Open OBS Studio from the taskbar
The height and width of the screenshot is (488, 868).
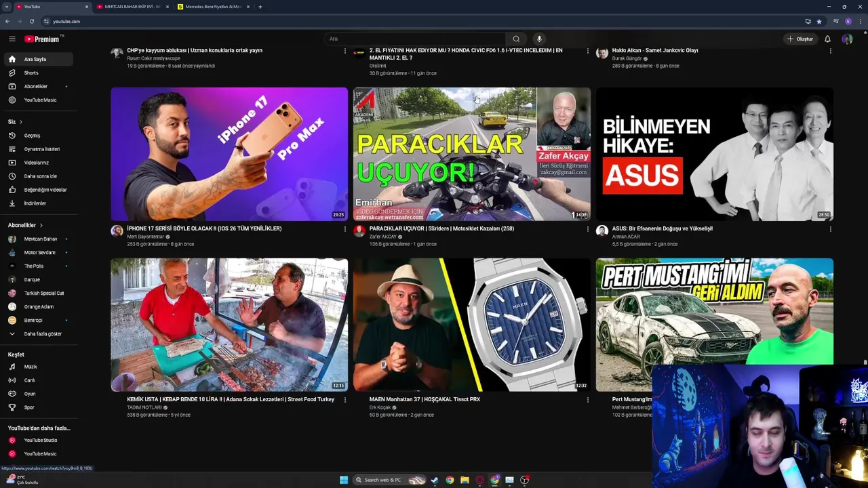pos(524,480)
